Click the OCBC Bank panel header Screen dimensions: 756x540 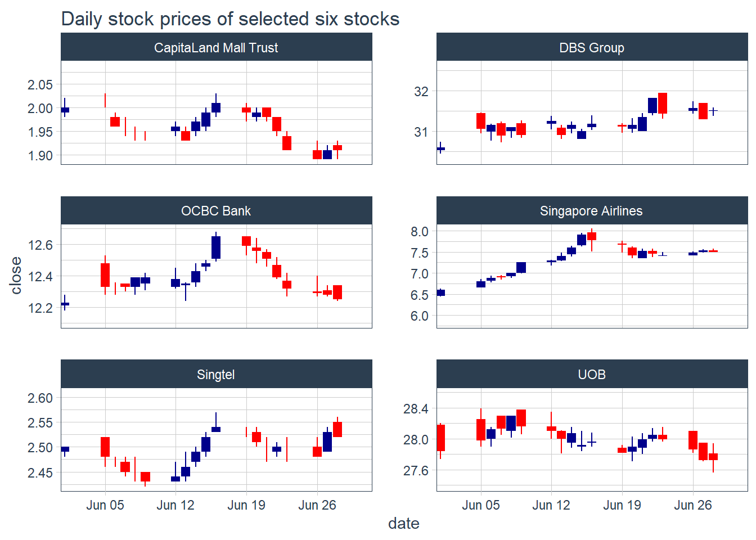pos(216,211)
